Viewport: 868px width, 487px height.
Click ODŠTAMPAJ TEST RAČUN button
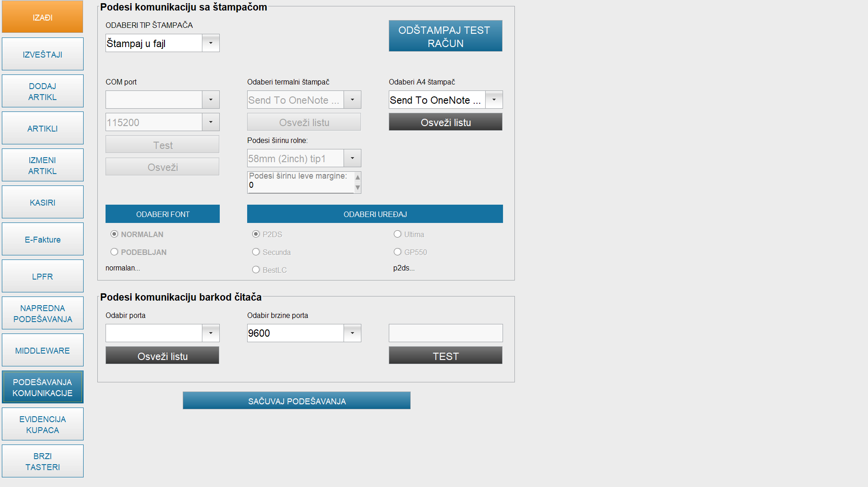click(x=445, y=36)
